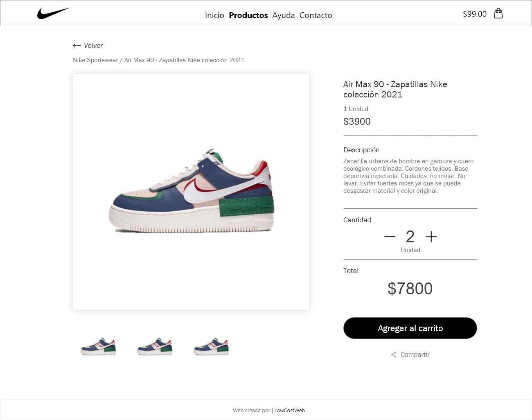Click the main Air Max 90 product image
The height and width of the screenshot is (420, 532).
point(191,192)
